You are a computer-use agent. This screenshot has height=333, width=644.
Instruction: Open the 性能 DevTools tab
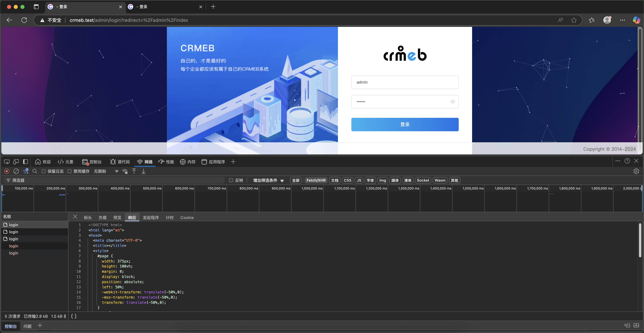[x=166, y=162]
